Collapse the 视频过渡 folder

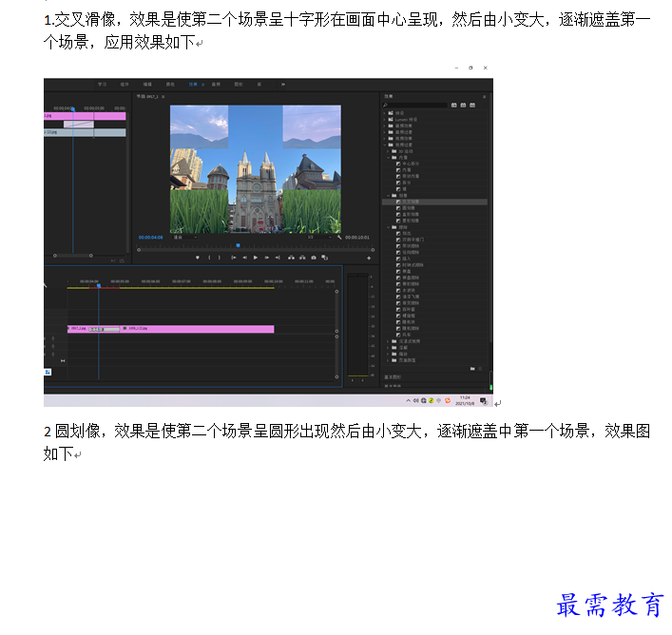(384, 144)
